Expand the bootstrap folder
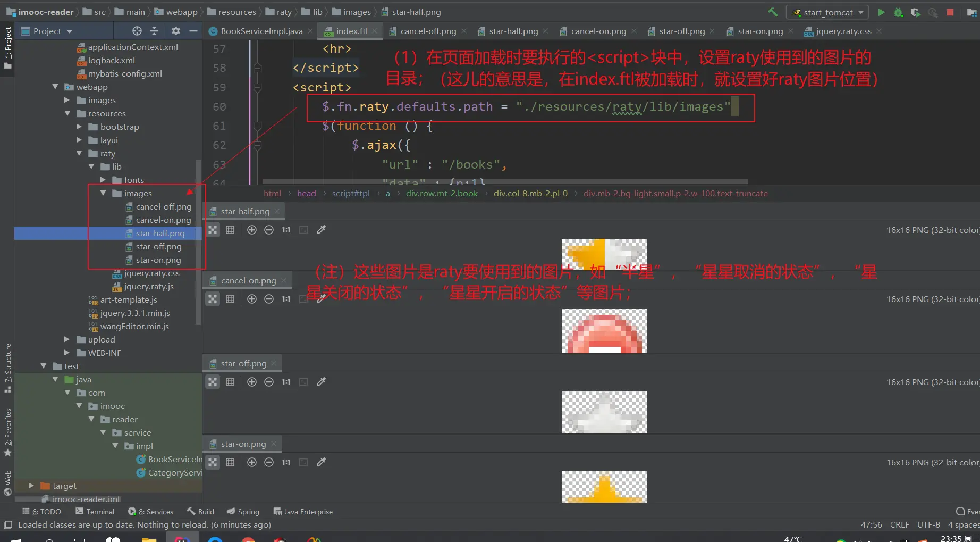 79,127
